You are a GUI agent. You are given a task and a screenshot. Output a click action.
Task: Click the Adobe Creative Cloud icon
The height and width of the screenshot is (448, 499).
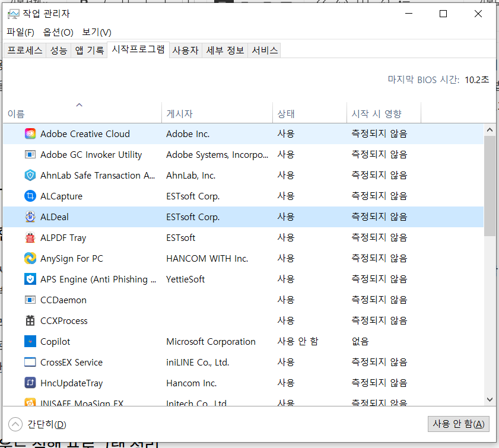pos(30,134)
